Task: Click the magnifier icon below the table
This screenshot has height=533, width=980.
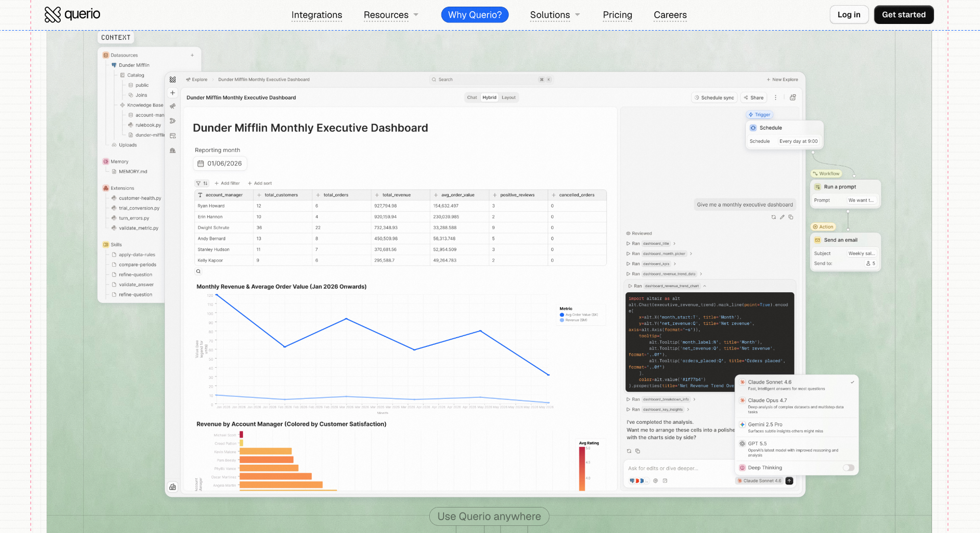Action: pyautogui.click(x=199, y=271)
